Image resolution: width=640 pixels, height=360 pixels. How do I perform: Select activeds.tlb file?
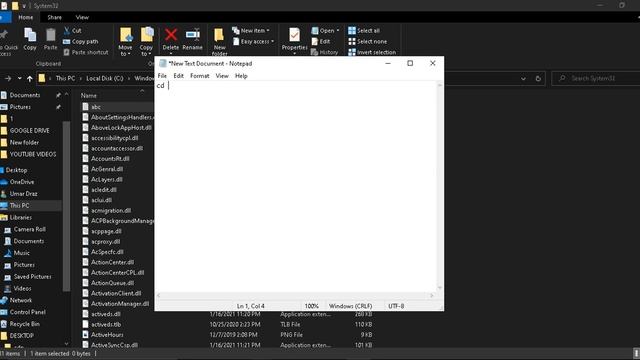106,324
